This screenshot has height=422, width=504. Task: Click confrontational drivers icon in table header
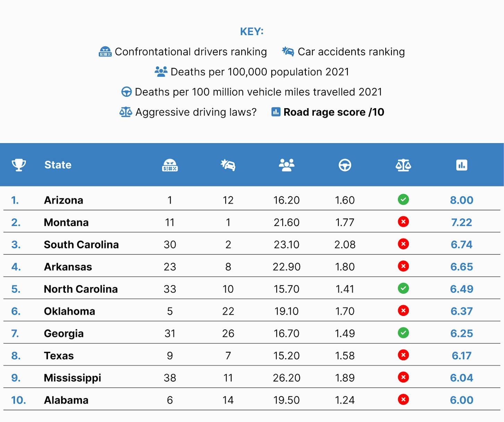(x=170, y=165)
